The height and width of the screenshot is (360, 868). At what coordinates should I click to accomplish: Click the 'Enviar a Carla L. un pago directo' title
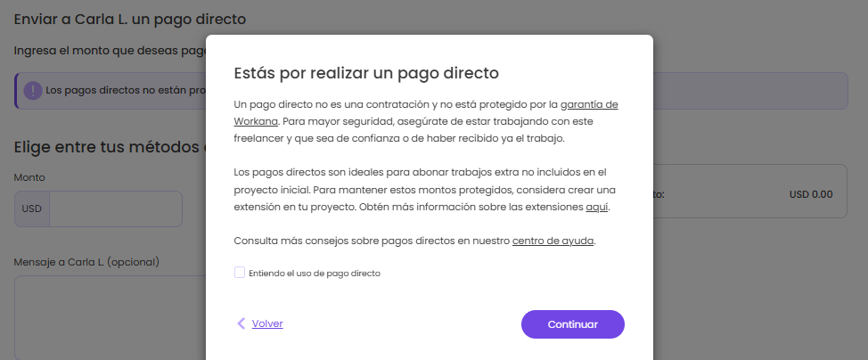coord(129,20)
